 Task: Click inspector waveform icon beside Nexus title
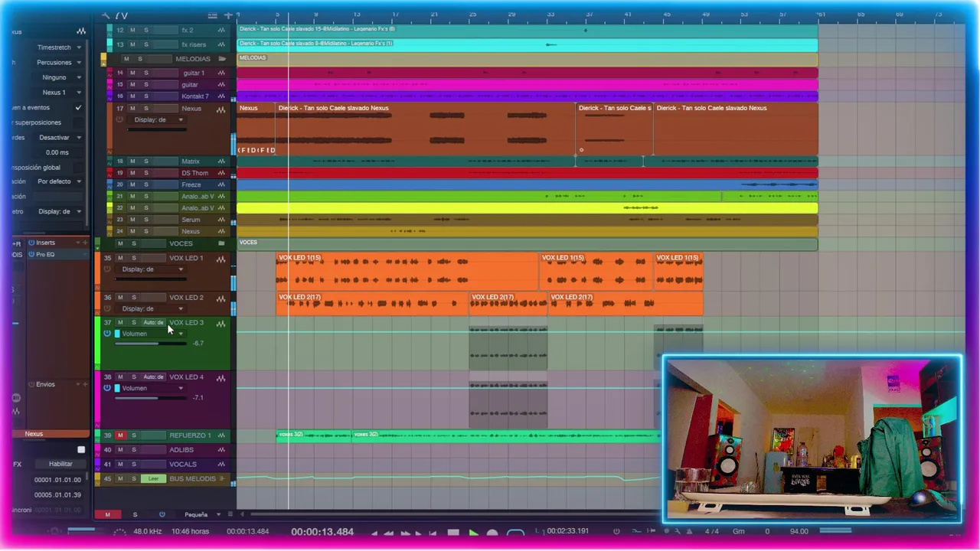point(81,31)
